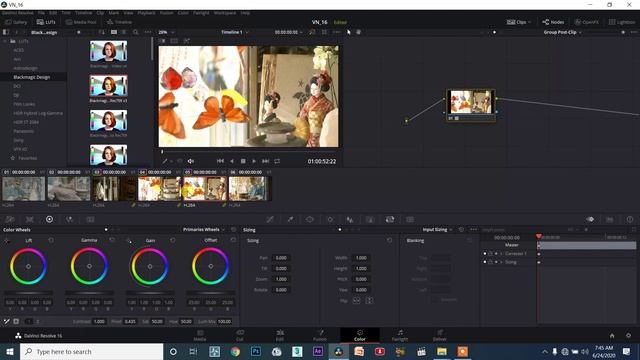The image size is (640, 360).
Task: Open the Curves palette icon
Action: point(270,219)
